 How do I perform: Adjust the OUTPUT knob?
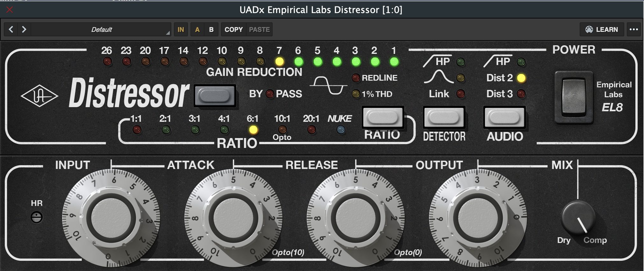478,218
